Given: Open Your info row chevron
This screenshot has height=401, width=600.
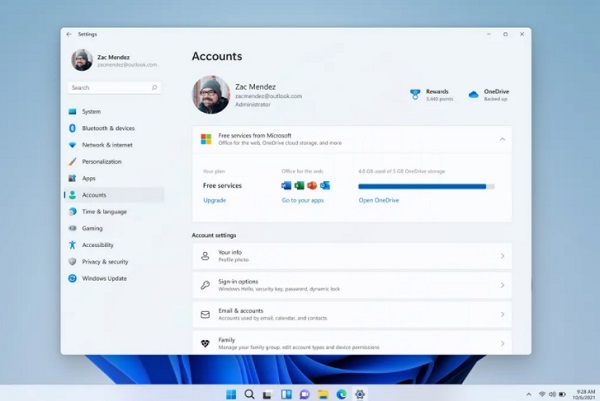Looking at the screenshot, I should (x=502, y=256).
